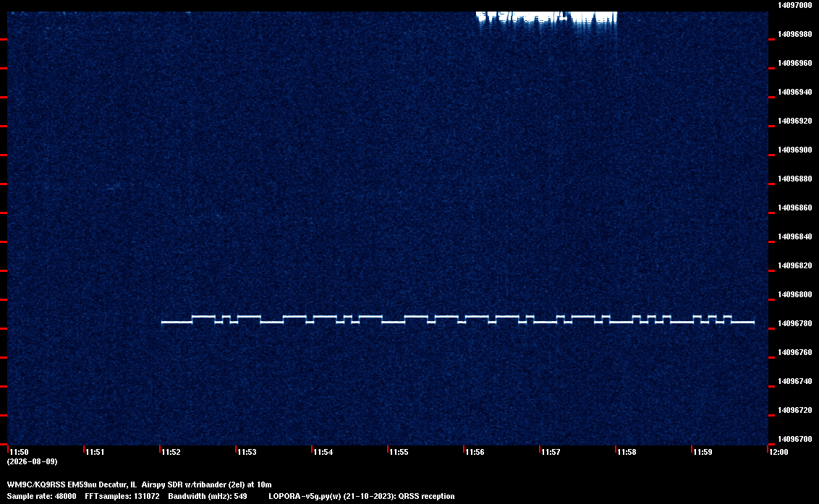Click the 11:52 time label
Viewport: 819px width, 504px height.
click(x=171, y=452)
